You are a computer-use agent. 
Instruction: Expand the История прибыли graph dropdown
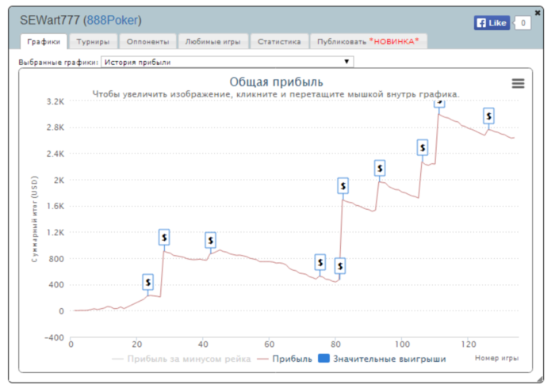coord(228,62)
